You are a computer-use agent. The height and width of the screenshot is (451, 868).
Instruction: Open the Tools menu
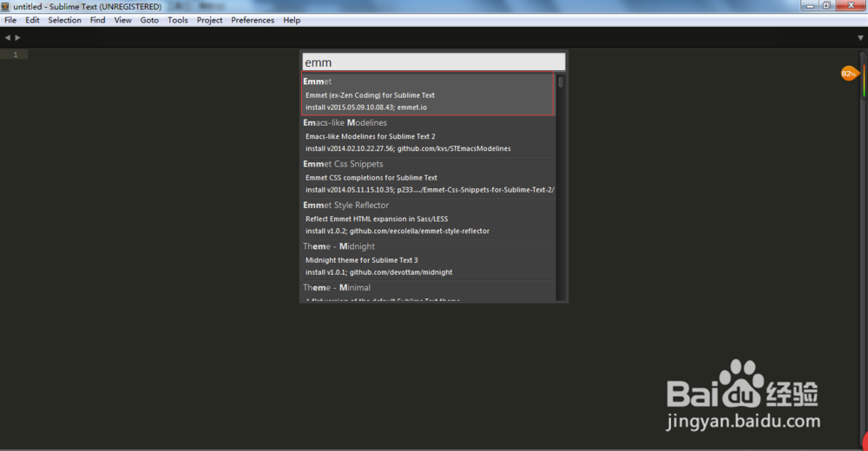[178, 20]
